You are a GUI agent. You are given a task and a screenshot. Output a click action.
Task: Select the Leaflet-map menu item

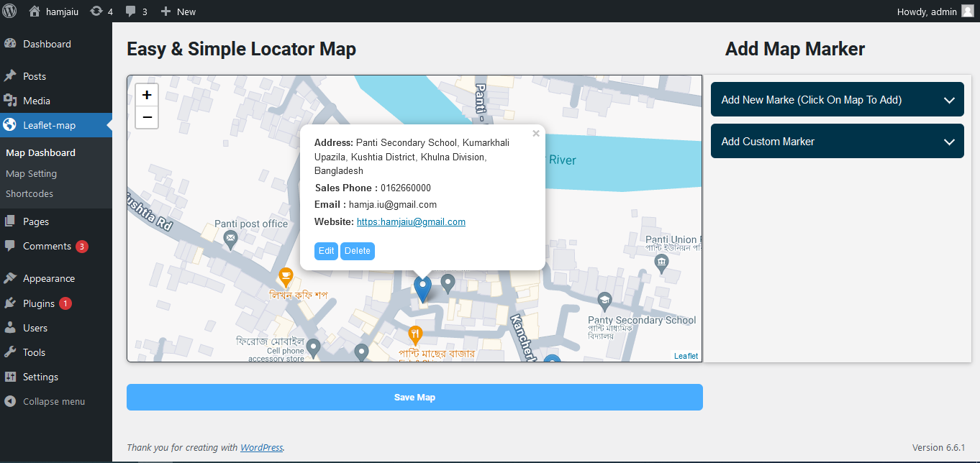[x=55, y=125]
